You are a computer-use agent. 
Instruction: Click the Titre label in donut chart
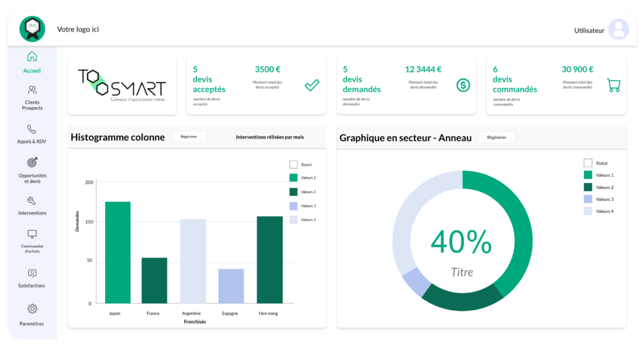point(462,272)
